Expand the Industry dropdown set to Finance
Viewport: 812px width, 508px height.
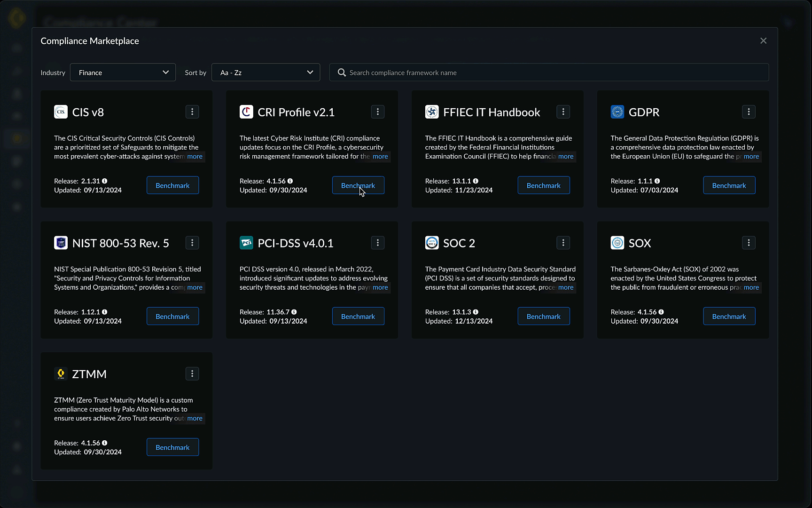click(x=123, y=72)
